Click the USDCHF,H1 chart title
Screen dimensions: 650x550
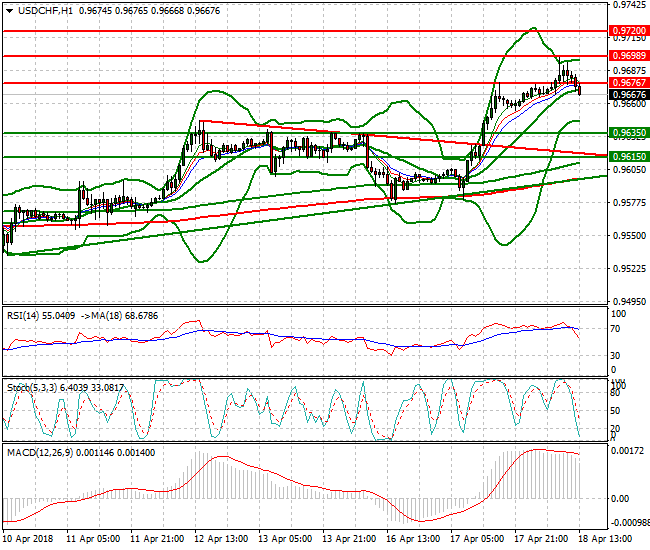[x=45, y=11]
